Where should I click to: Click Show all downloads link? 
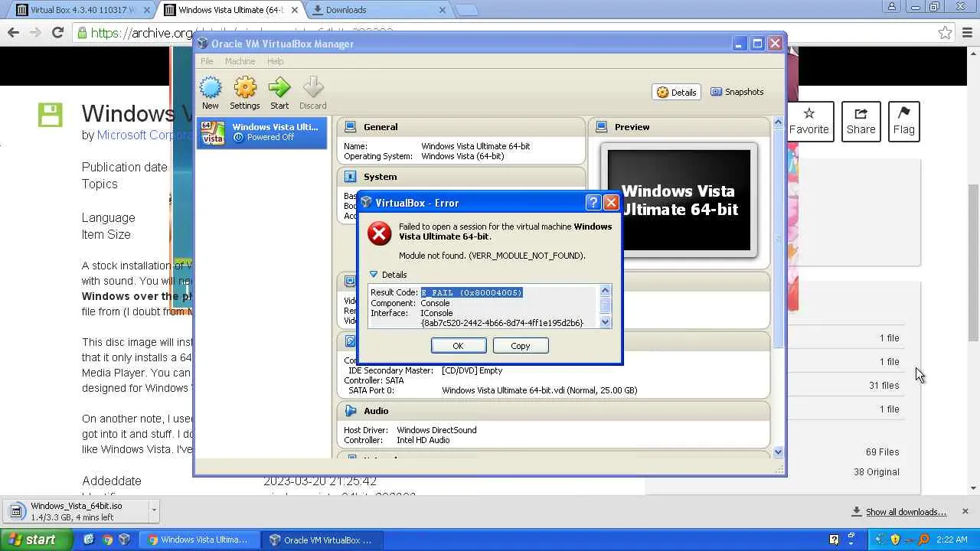click(906, 512)
